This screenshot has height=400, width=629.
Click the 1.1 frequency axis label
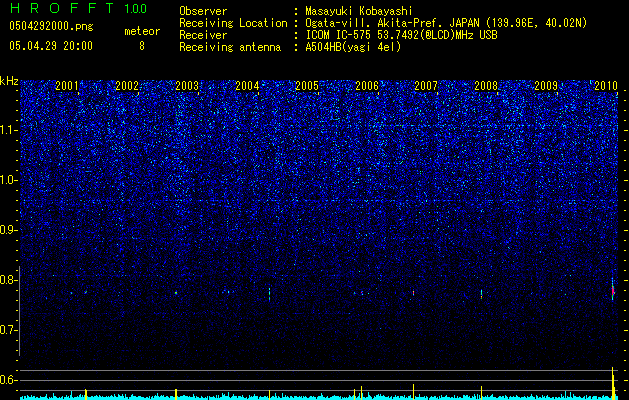click(9, 130)
